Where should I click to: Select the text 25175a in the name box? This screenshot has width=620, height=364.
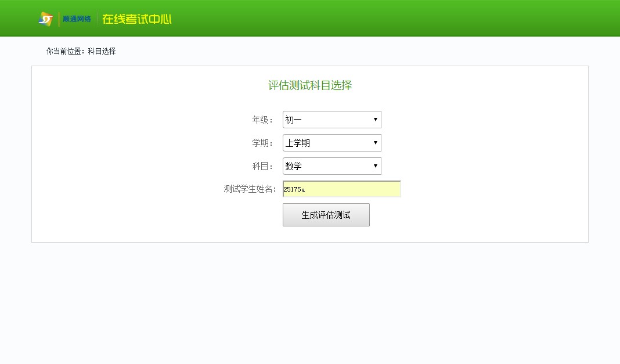pyautogui.click(x=295, y=189)
